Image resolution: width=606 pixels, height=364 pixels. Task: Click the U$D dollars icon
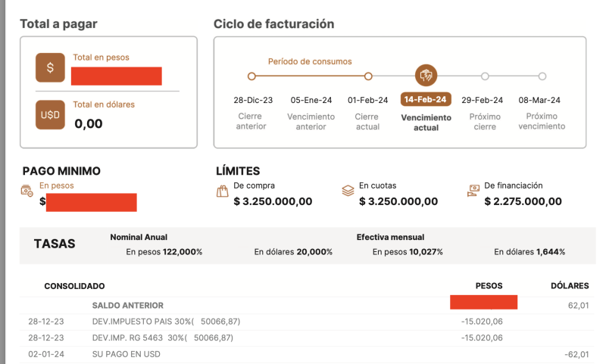[50, 115]
